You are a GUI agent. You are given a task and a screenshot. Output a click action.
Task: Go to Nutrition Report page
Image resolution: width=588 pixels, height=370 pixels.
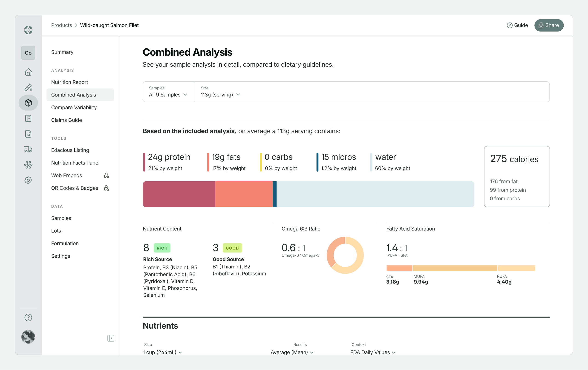70,82
